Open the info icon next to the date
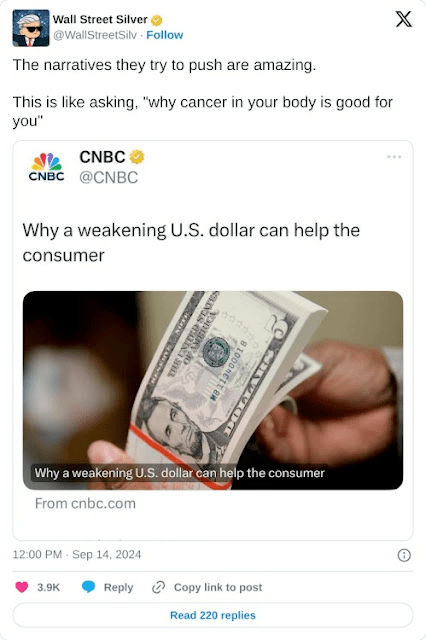426x640 pixels. 404,555
